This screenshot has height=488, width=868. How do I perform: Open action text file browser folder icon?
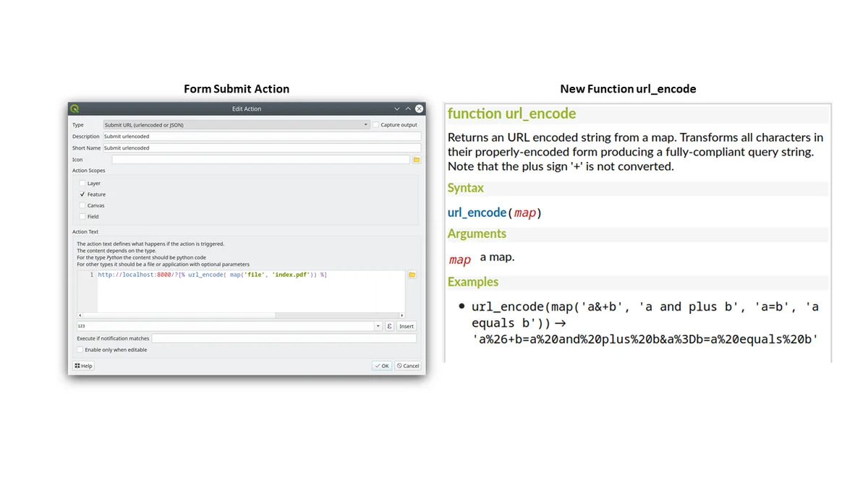click(x=412, y=275)
